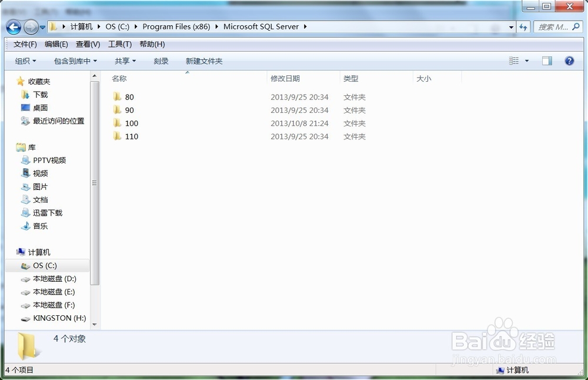The height and width of the screenshot is (380, 588).
Task: Click the Refresh icon next to the address bar
Action: click(523, 27)
